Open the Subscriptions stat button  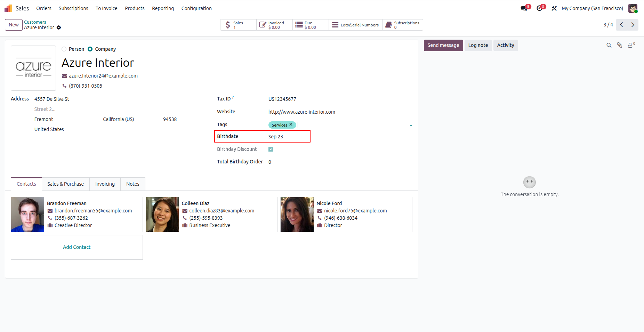tap(403, 25)
